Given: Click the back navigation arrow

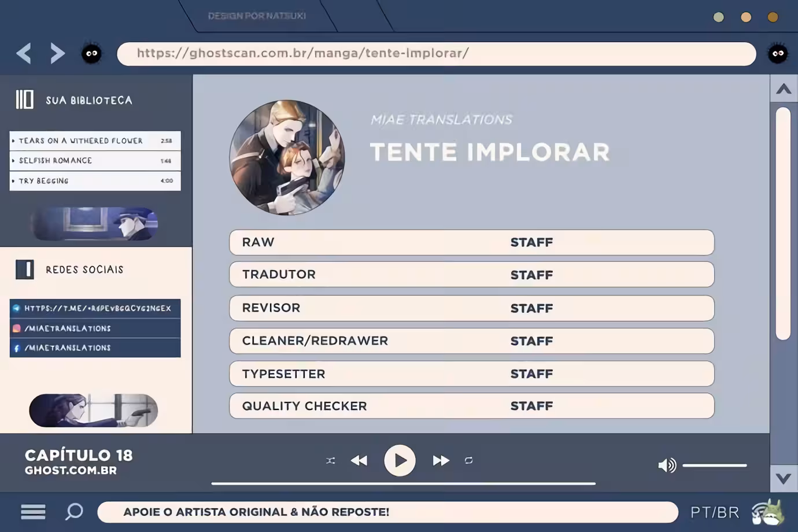Looking at the screenshot, I should pyautogui.click(x=24, y=53).
